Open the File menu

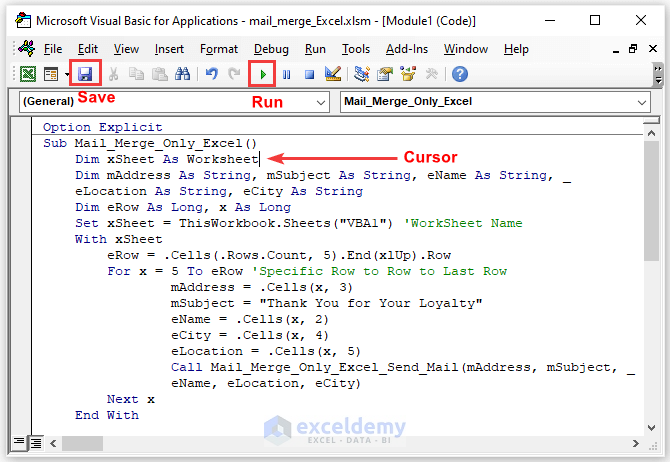53,49
